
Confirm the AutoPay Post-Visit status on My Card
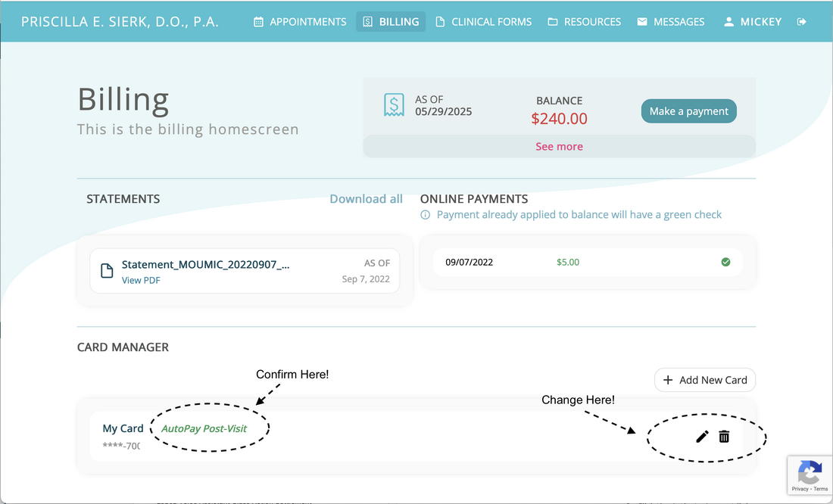point(203,428)
